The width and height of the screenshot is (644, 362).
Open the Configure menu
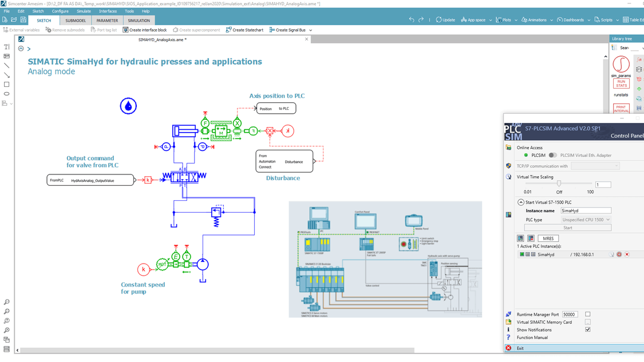(x=60, y=11)
